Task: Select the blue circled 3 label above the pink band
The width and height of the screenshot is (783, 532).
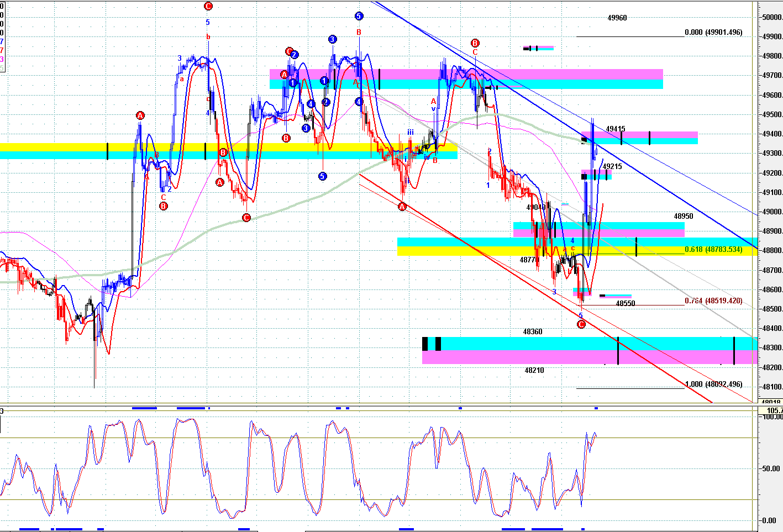Action: (332, 39)
